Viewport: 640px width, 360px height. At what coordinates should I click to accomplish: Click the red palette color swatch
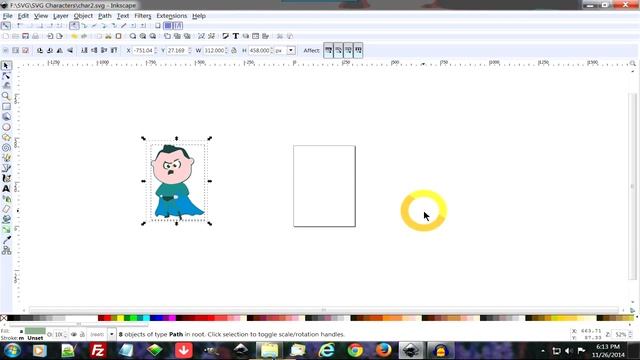pyautogui.click(x=107, y=318)
